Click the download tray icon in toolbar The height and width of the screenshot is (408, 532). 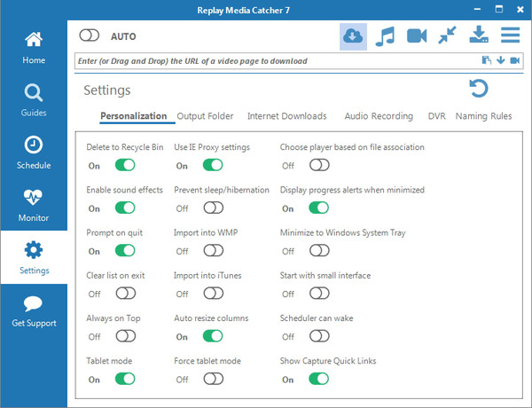(x=479, y=36)
